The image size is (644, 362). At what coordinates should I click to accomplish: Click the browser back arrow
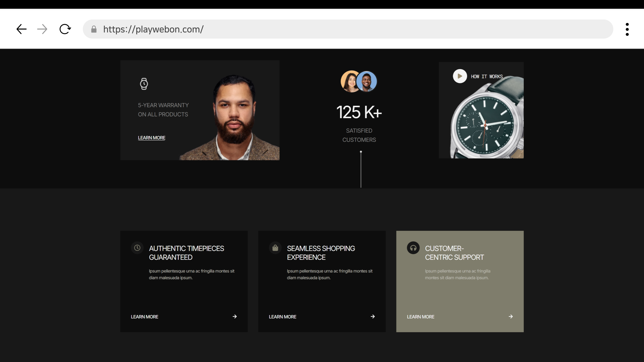pos(21,29)
